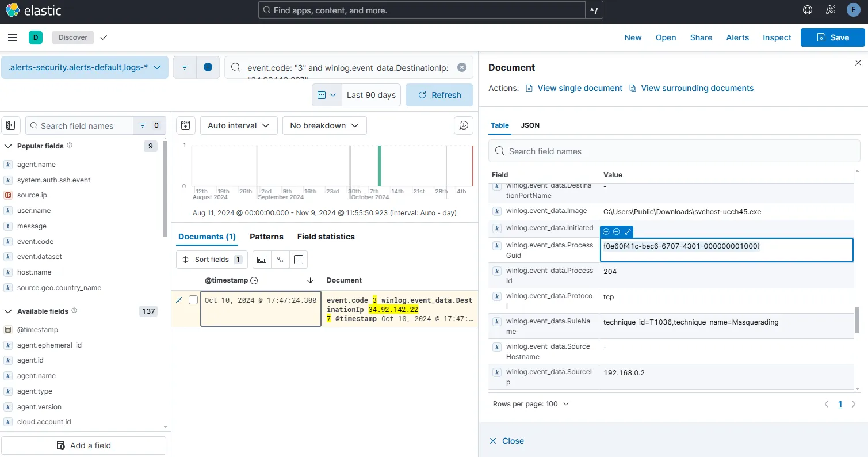The height and width of the screenshot is (457, 868).
Task: Open the Auto interval dropdown
Action: point(238,125)
